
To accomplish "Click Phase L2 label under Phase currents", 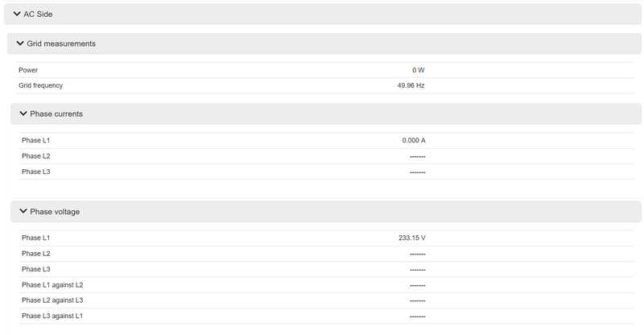I will [35, 156].
